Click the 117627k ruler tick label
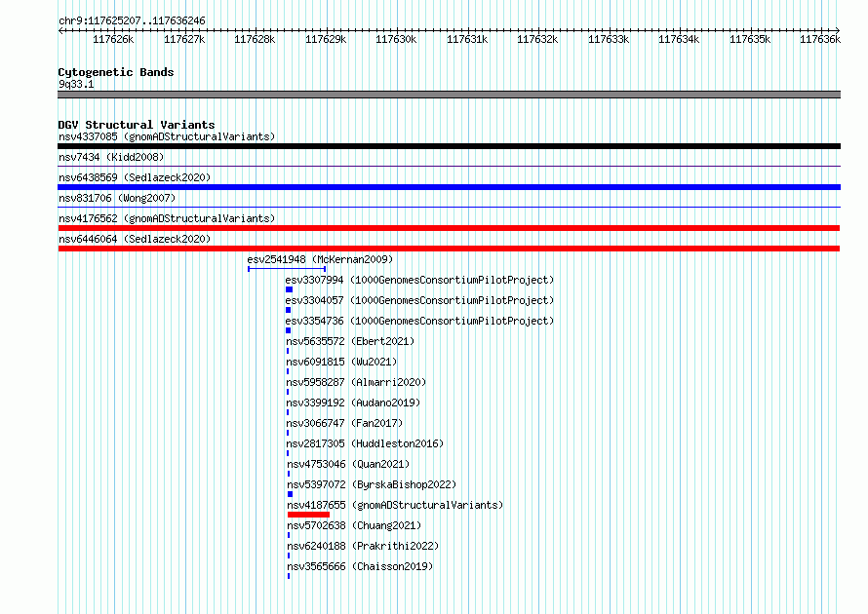868x614 pixels. coord(184,40)
